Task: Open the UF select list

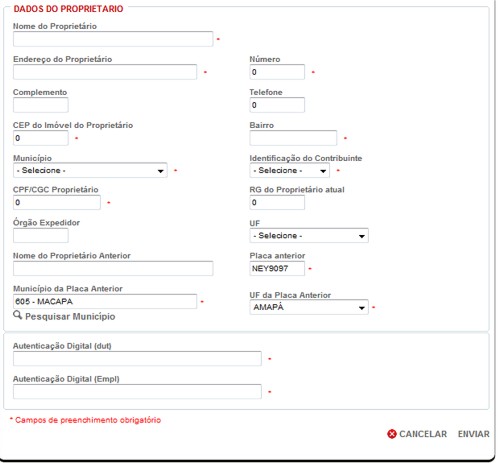Action: tap(309, 236)
